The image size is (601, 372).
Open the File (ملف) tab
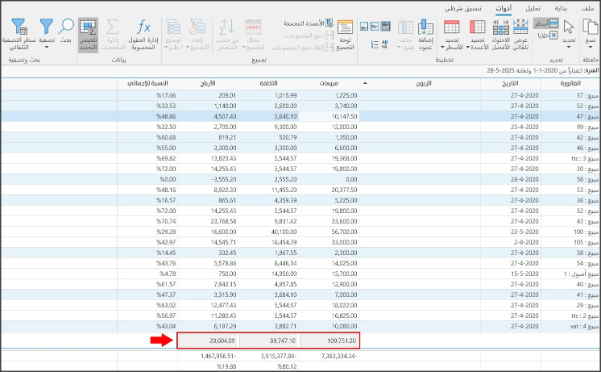pos(587,8)
